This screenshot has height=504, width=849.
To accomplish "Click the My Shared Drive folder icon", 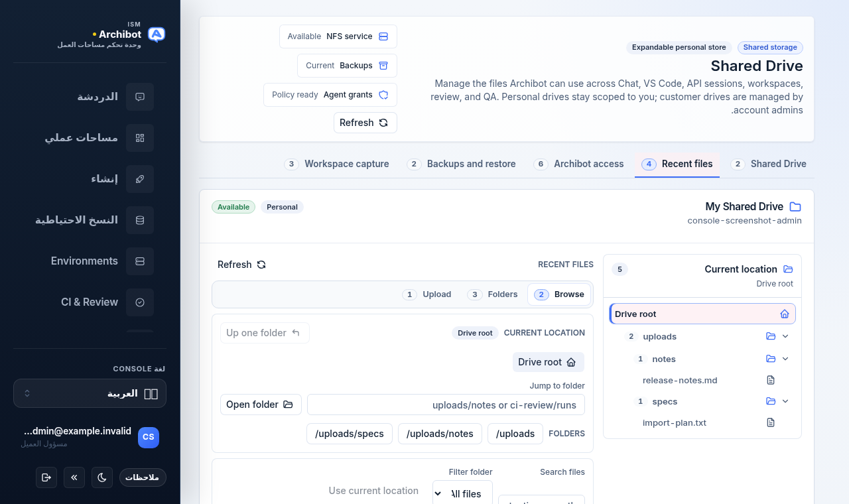I will coord(795,207).
